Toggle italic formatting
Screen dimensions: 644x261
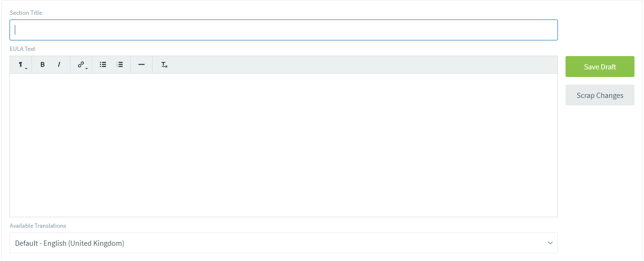pos(59,65)
